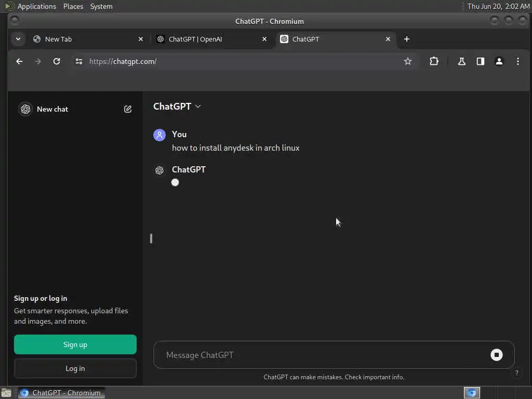Click text 'how to install anydesk in arch linux'
Image resolution: width=532 pixels, height=399 pixels.
click(235, 148)
